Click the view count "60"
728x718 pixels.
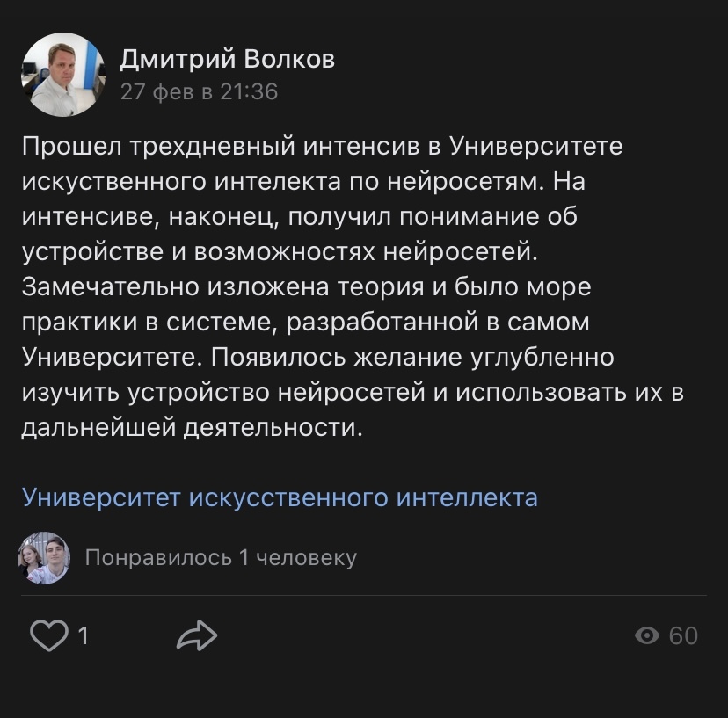click(683, 635)
